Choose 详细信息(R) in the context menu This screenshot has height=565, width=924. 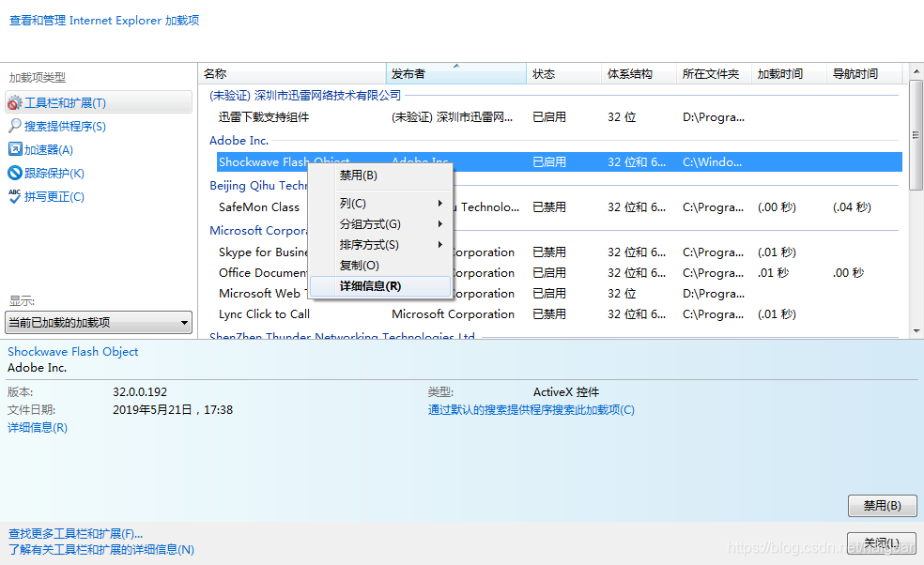coord(380,286)
